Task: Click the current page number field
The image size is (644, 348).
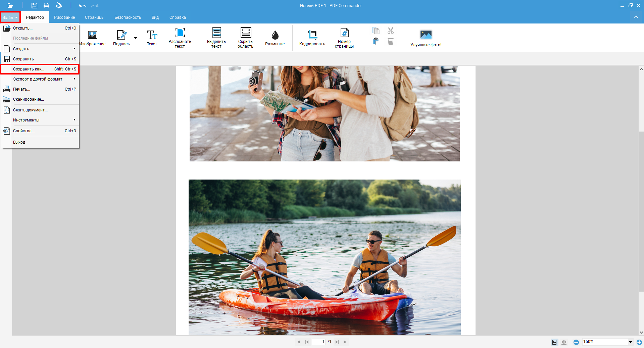Action: coord(319,342)
